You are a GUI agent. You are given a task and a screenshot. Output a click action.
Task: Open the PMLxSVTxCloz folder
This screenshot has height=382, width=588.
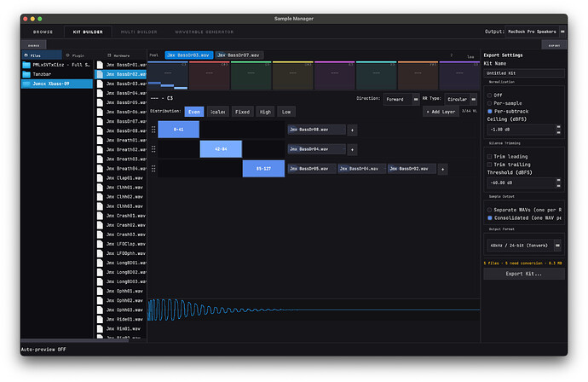56,65
